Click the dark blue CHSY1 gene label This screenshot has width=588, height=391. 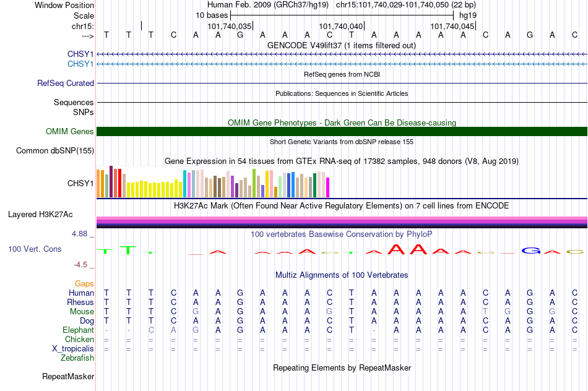coord(80,54)
